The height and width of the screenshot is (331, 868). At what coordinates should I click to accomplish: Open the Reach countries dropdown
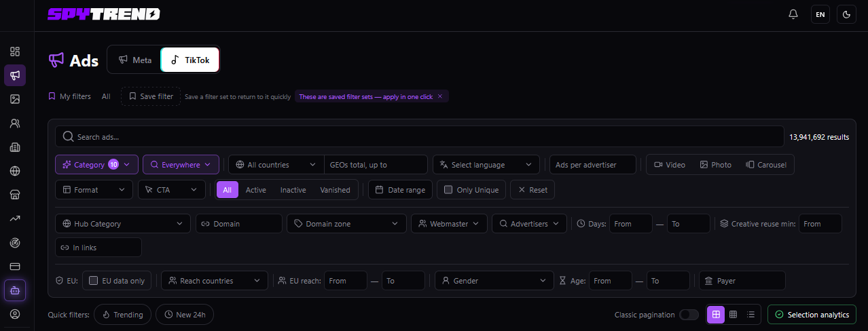click(x=215, y=281)
